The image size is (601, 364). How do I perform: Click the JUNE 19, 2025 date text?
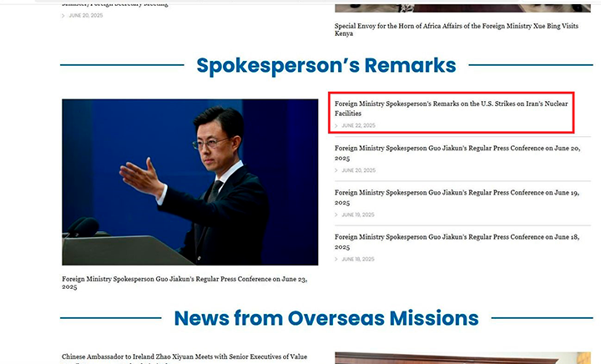click(x=358, y=215)
